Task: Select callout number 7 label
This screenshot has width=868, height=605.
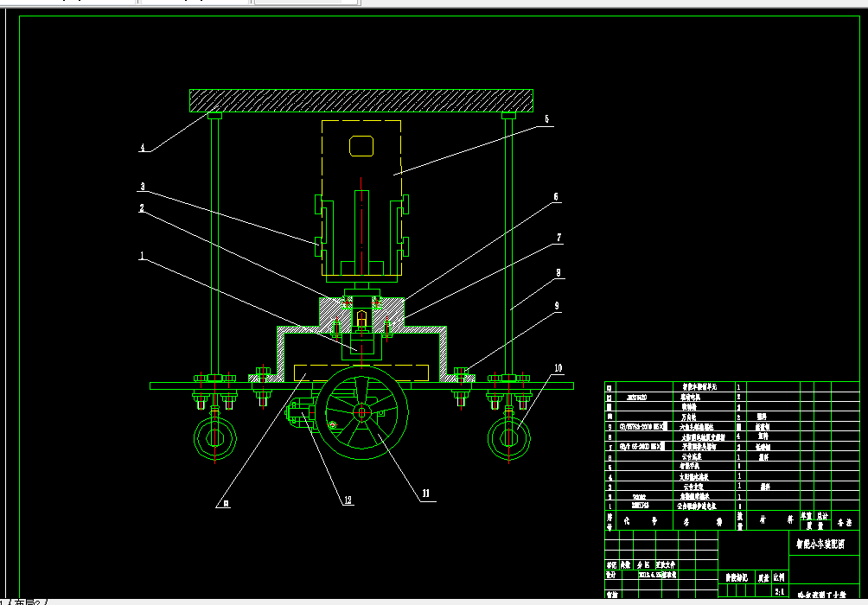Action: (559, 238)
